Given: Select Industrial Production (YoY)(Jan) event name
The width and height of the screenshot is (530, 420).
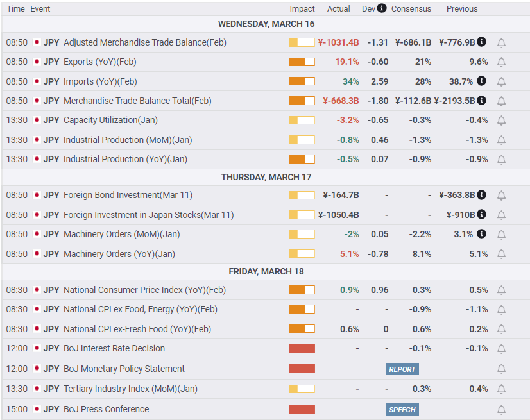Looking at the screenshot, I should (x=125, y=159).
